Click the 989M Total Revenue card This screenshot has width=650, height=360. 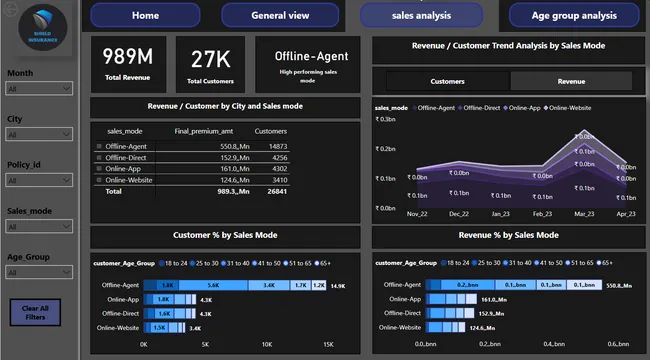(128, 64)
